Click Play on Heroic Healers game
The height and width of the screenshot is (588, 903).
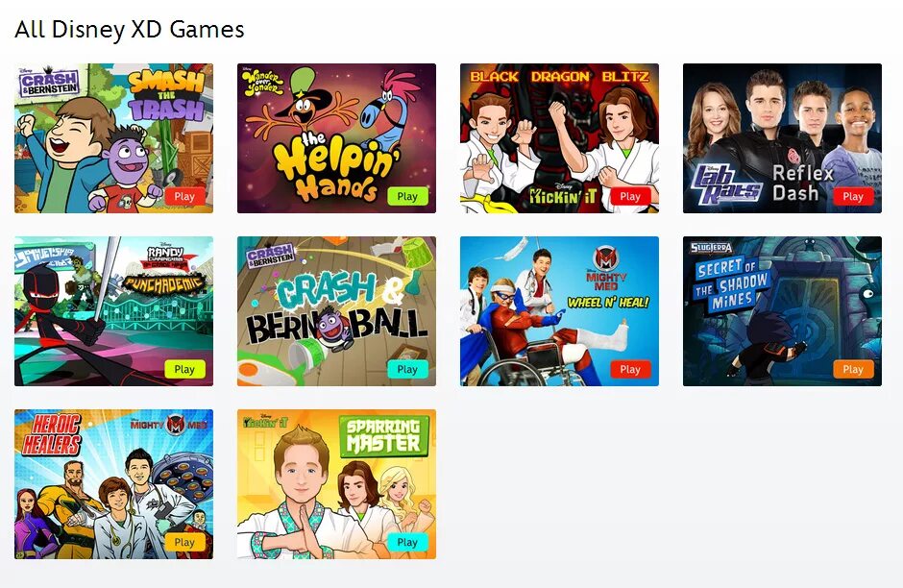(184, 542)
